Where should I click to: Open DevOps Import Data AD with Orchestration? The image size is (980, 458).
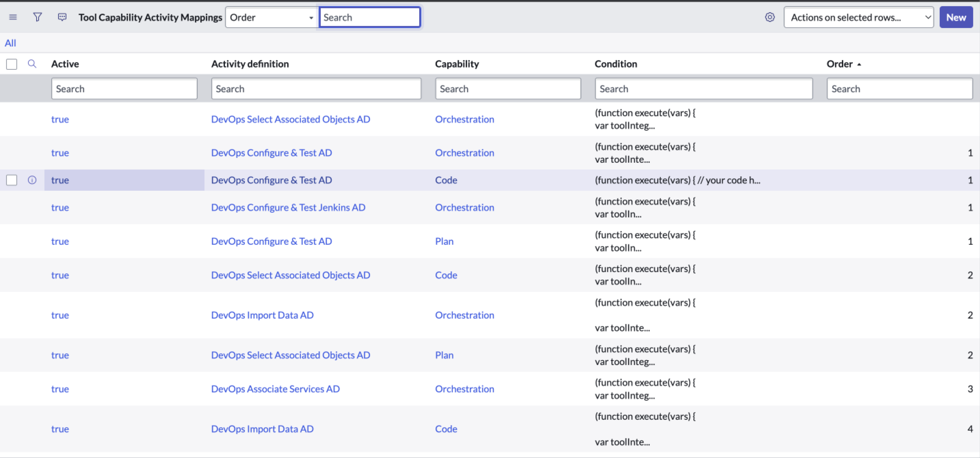click(x=262, y=315)
